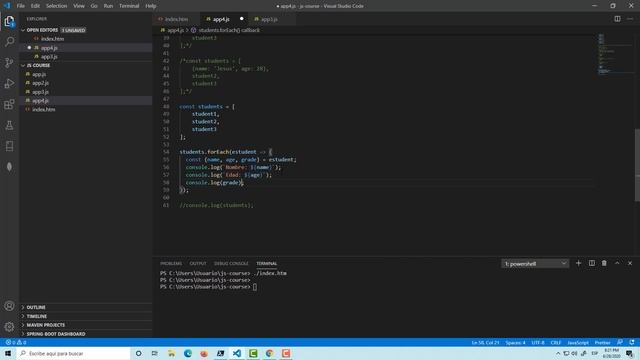
Task: Click Ln 58, Col 21 in status bar
Action: coord(485,342)
